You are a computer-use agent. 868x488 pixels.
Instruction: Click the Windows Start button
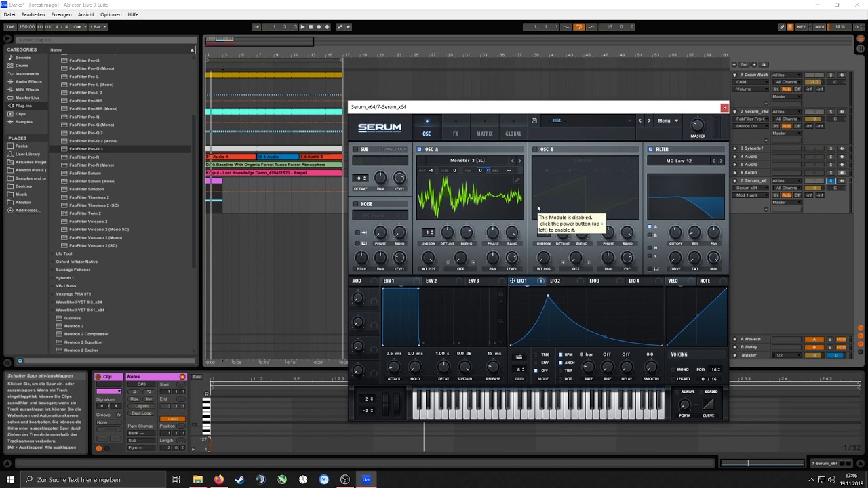[10, 480]
